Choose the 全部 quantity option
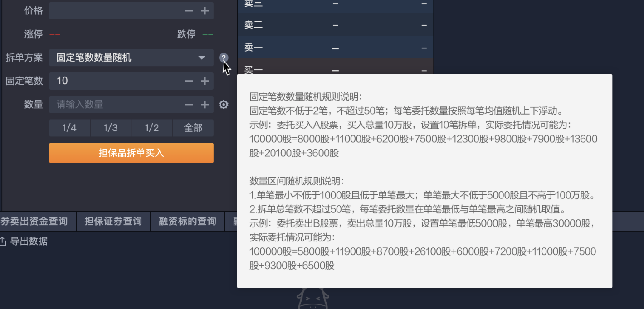This screenshot has width=644, height=309. 193,128
